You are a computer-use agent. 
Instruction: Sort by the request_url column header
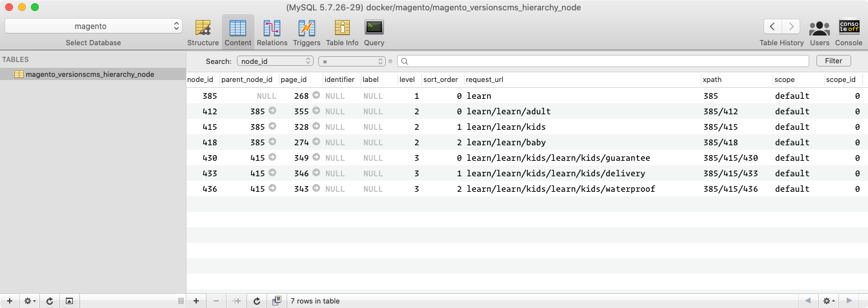pos(582,79)
